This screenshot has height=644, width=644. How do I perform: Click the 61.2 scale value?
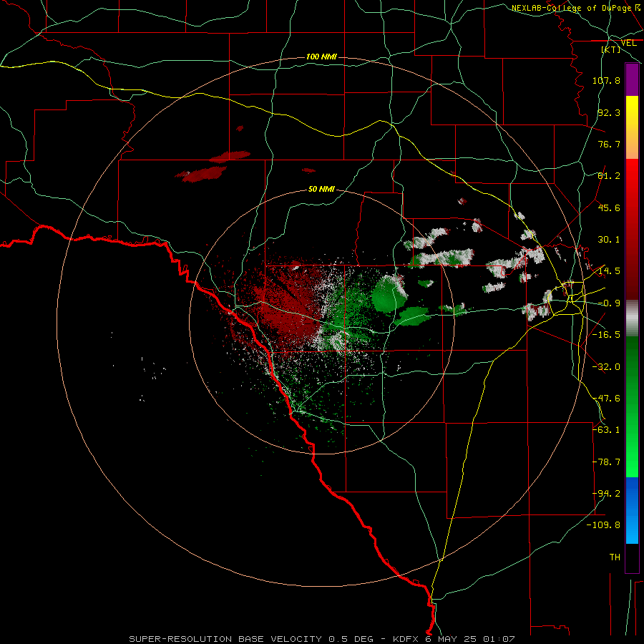[x=609, y=176]
